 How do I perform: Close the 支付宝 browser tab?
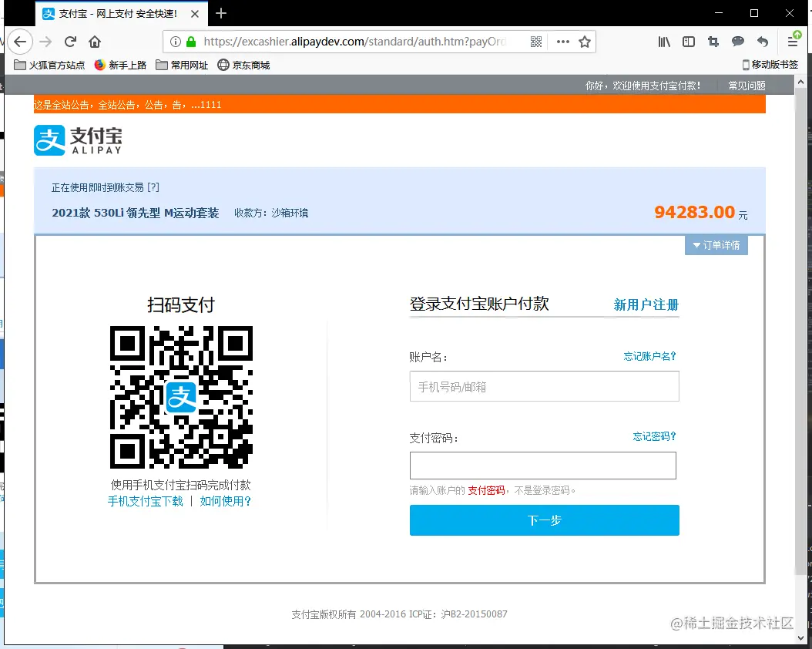(195, 14)
